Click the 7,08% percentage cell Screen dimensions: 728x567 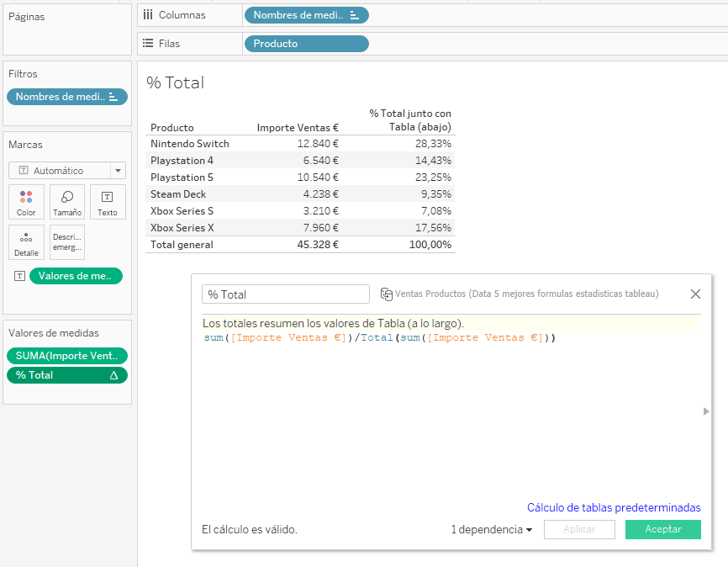pos(436,211)
